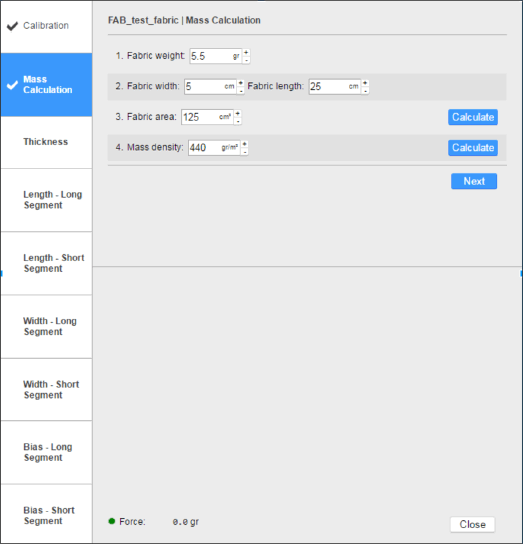523x544 pixels.
Task: Click the Mass density input field
Action: pyautogui.click(x=214, y=148)
